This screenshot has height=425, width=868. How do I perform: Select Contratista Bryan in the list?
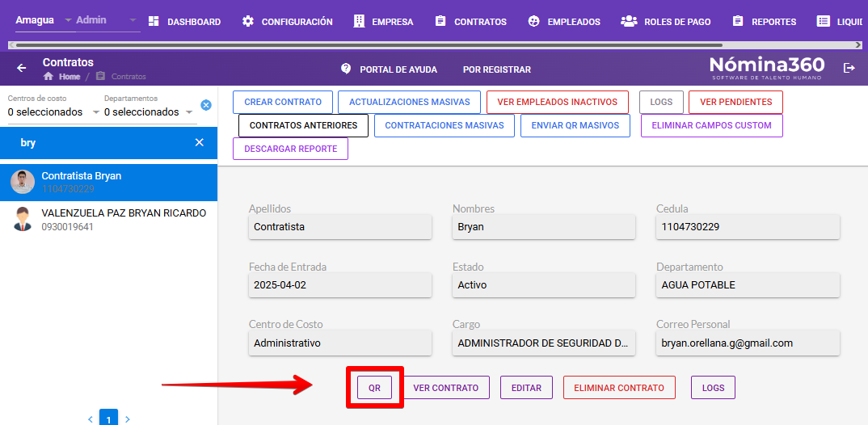(x=108, y=182)
